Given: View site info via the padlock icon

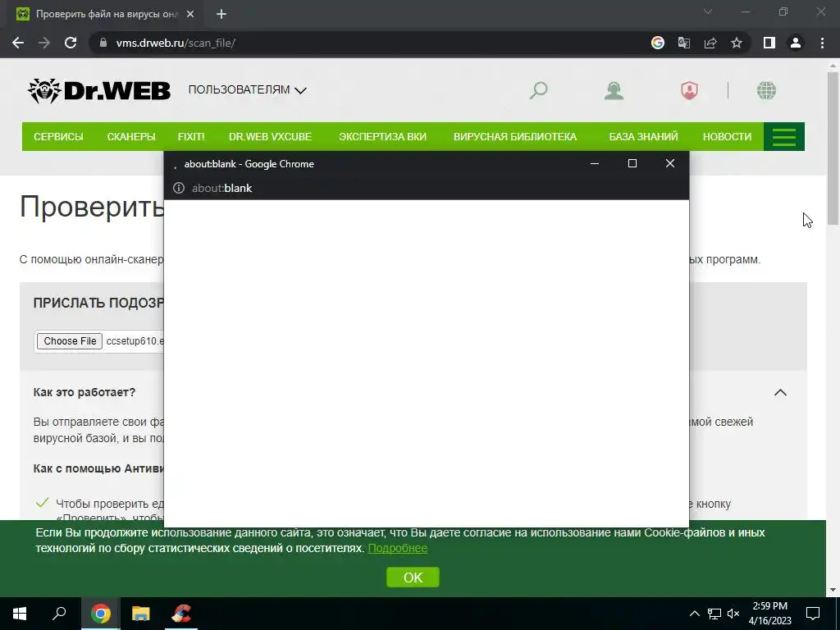Looking at the screenshot, I should [x=103, y=43].
